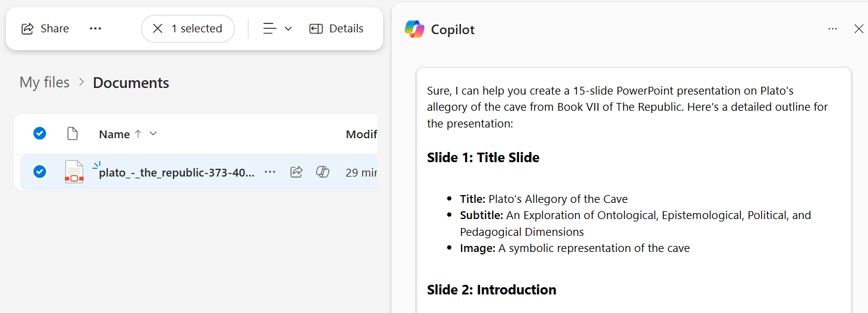The image size is (868, 313).
Task: Open Copilot panel more options menu
Action: (x=833, y=29)
